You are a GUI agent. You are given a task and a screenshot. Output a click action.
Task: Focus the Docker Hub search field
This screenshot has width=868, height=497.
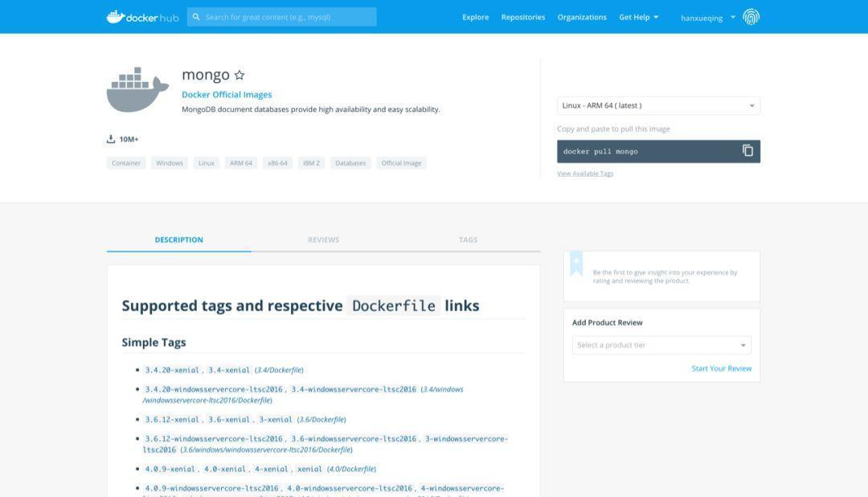point(282,17)
